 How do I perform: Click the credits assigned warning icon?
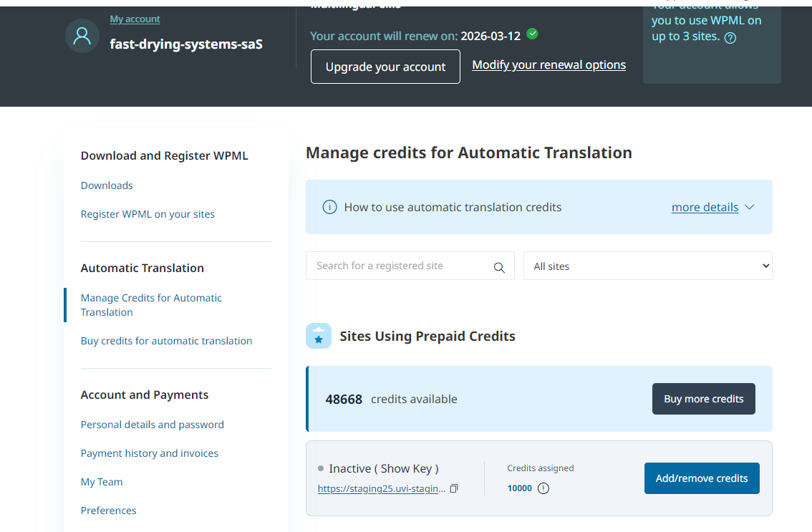pos(543,488)
